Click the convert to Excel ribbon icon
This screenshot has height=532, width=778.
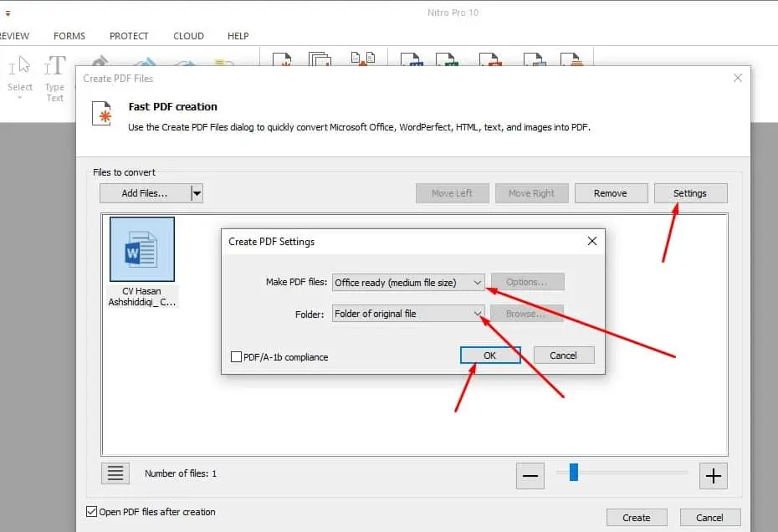[447, 59]
